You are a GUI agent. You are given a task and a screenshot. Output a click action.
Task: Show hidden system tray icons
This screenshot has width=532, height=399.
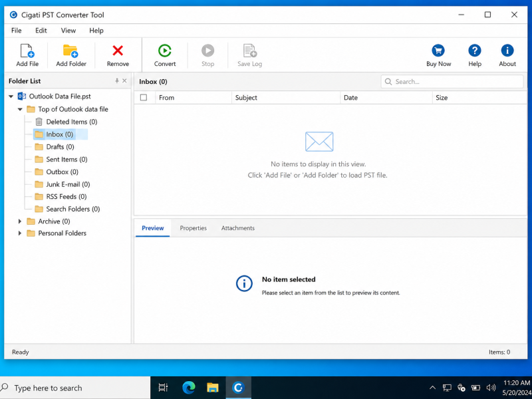click(432, 388)
